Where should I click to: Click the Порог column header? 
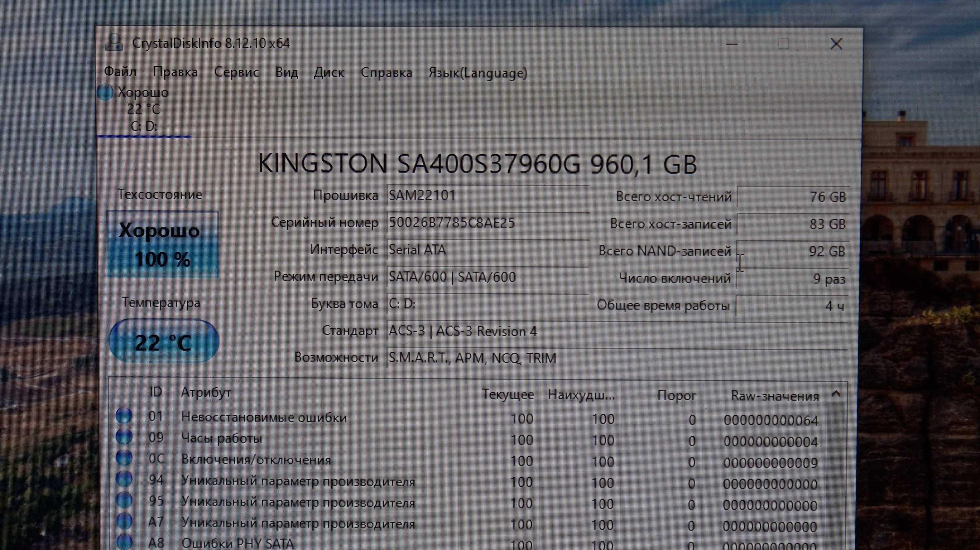677,396
